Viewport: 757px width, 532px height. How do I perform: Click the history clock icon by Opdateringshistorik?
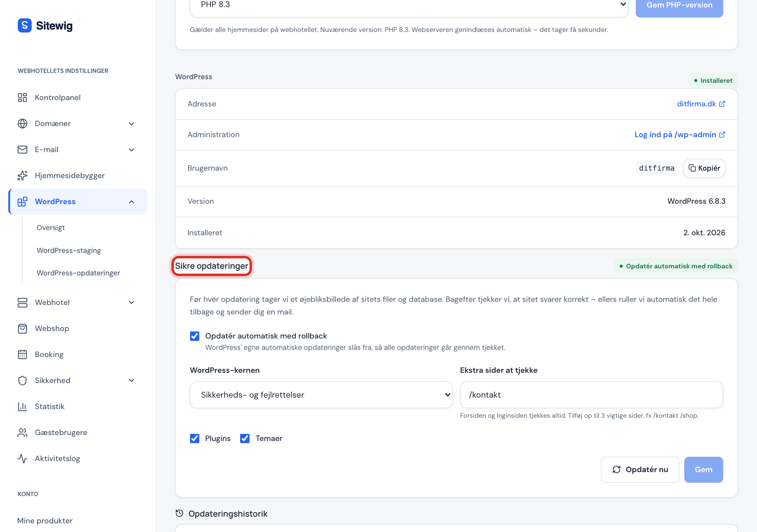tap(179, 513)
